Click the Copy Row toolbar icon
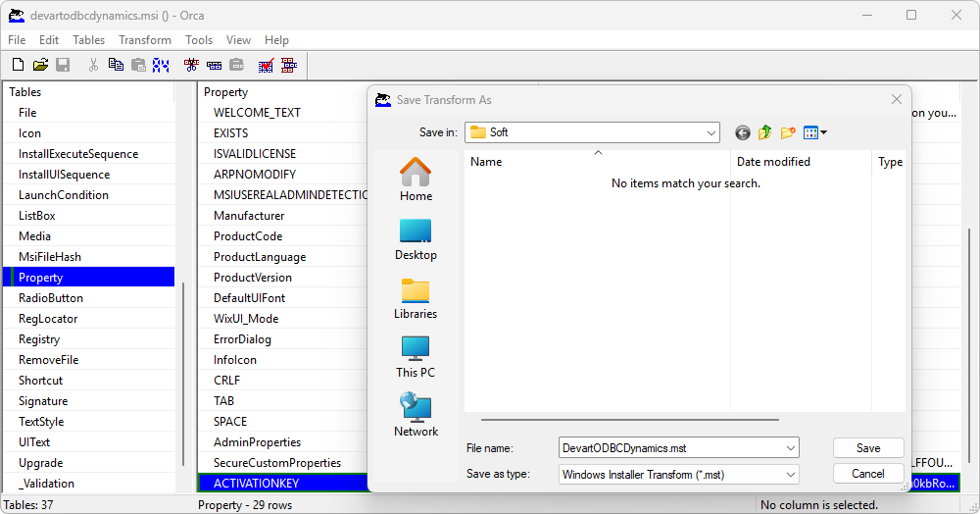 click(x=214, y=65)
